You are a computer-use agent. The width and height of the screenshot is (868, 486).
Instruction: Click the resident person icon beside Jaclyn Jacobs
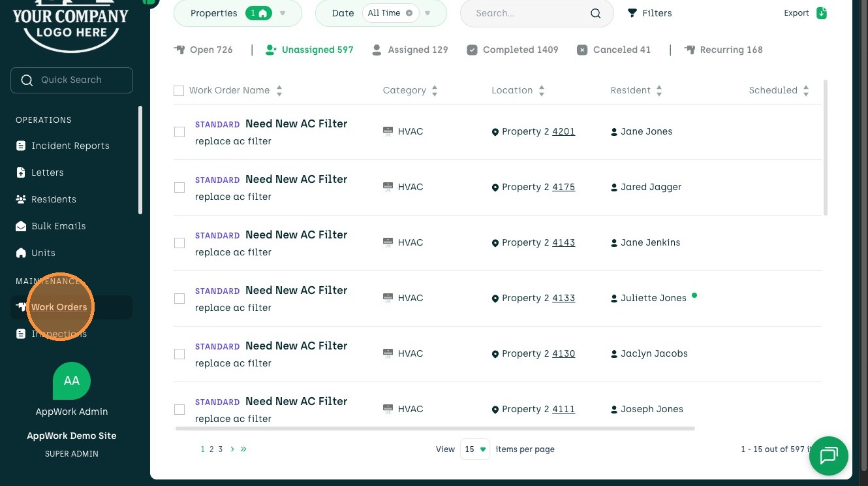pyautogui.click(x=614, y=354)
